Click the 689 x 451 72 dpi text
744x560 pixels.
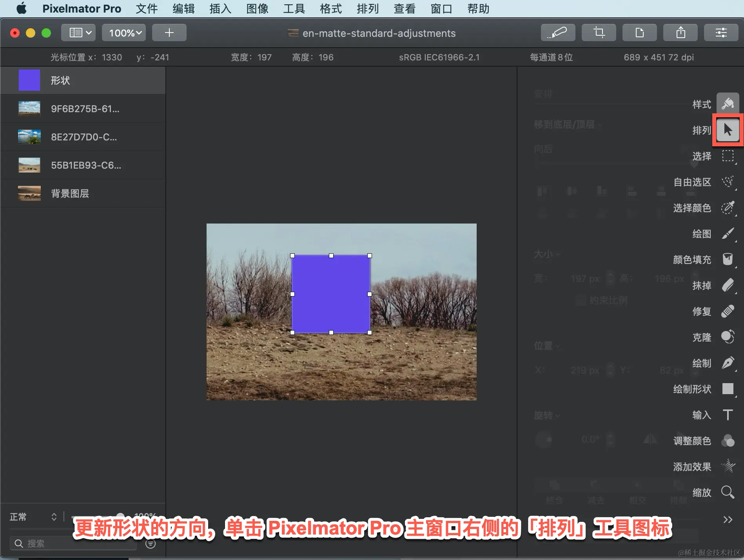(x=659, y=57)
